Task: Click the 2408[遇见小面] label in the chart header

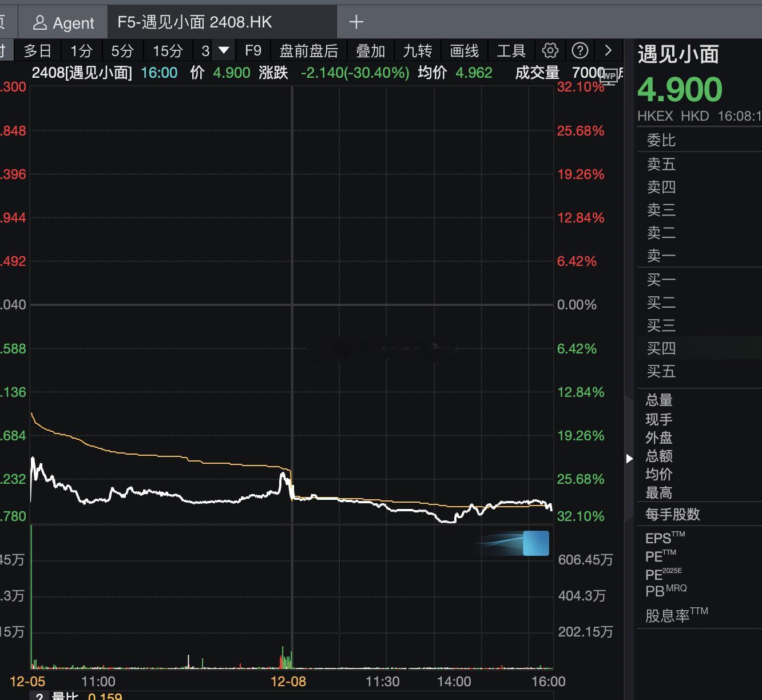Action: click(x=82, y=73)
